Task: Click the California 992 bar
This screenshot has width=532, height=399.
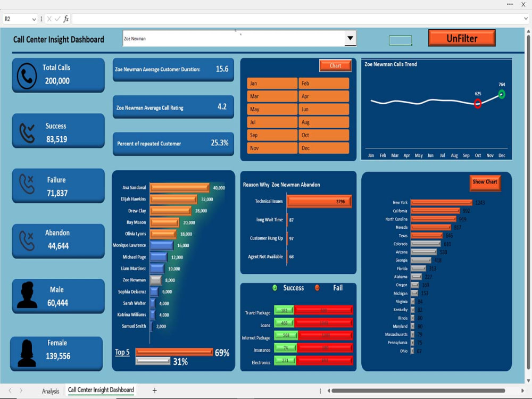Action: tap(435, 211)
